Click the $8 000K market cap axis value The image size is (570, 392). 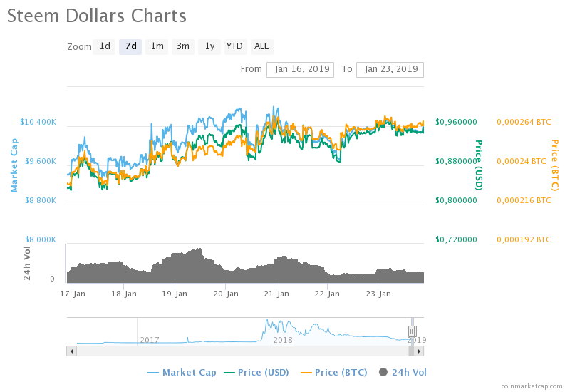click(41, 239)
